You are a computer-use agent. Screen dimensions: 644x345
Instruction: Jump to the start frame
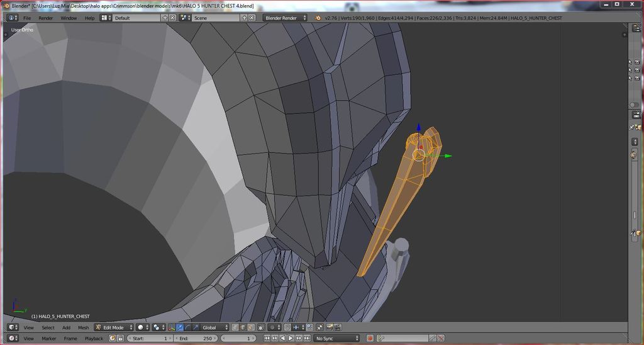[267, 338]
